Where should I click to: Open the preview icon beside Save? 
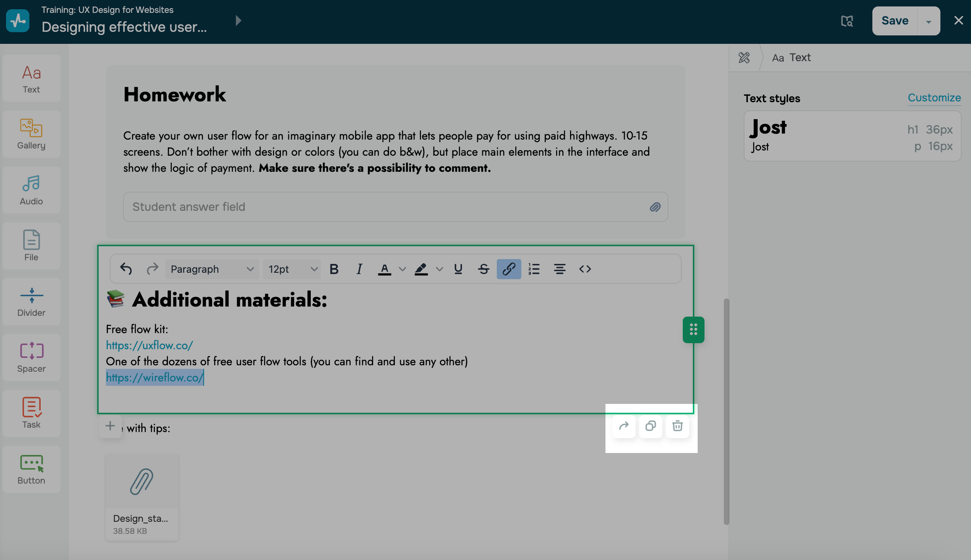point(847,21)
